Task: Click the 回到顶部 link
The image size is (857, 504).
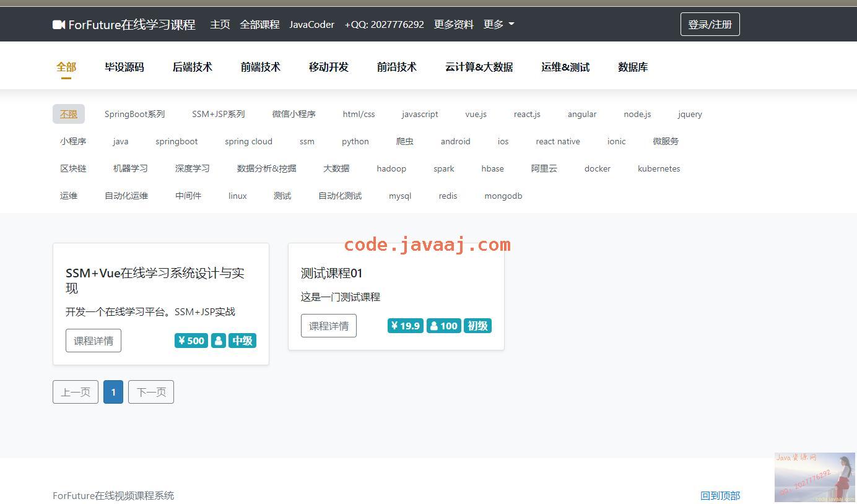Action: (720, 495)
